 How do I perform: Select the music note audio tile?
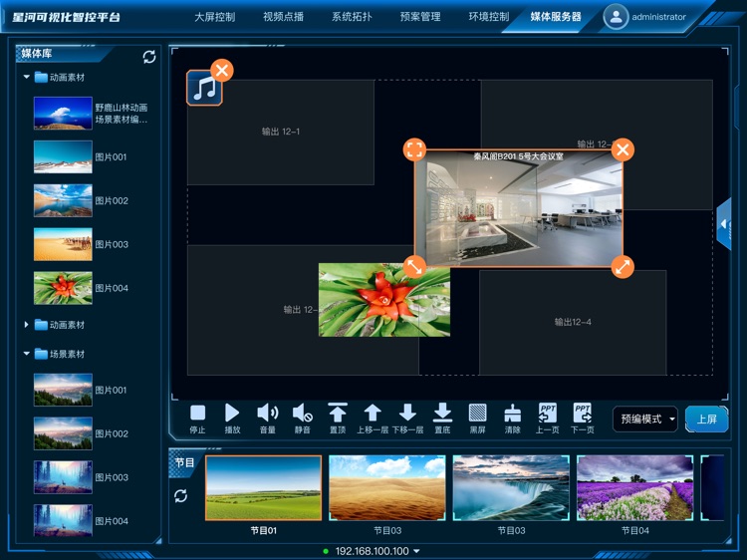[204, 88]
